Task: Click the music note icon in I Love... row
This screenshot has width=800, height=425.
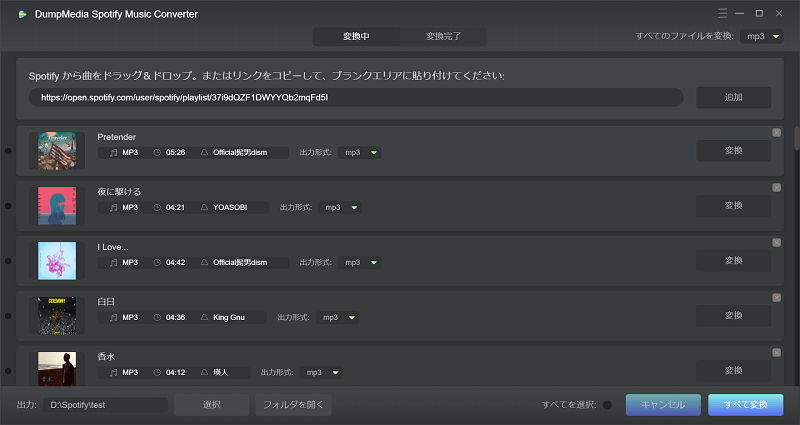Action: [113, 262]
